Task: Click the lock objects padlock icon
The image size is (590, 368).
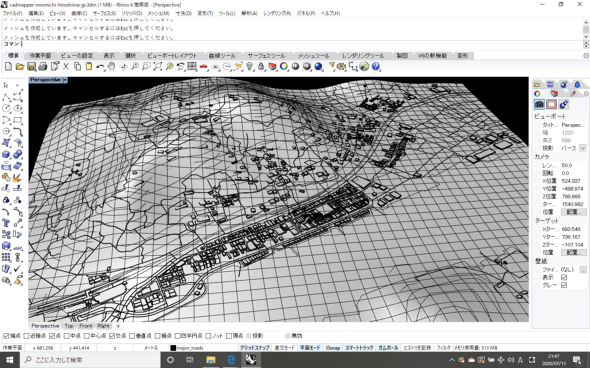Action: click(x=261, y=67)
